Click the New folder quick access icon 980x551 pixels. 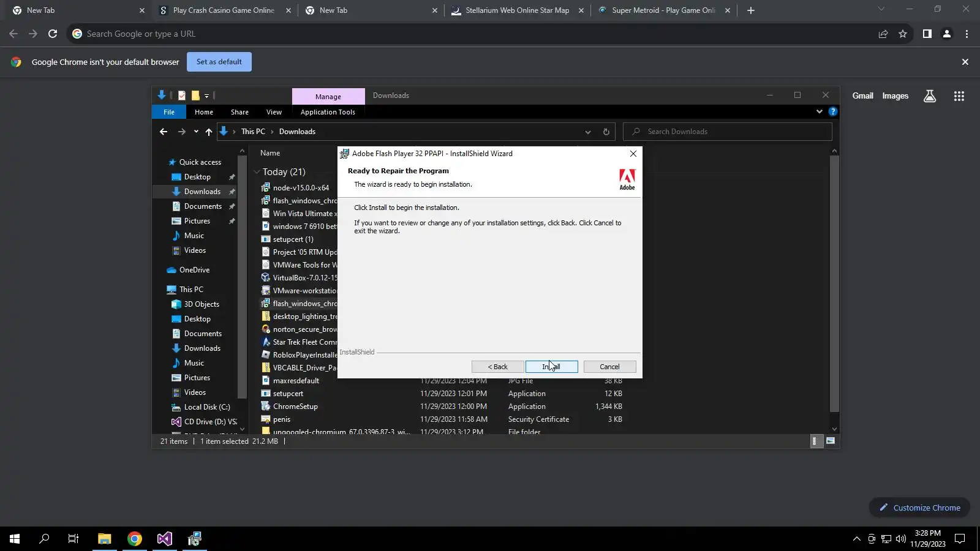click(195, 96)
